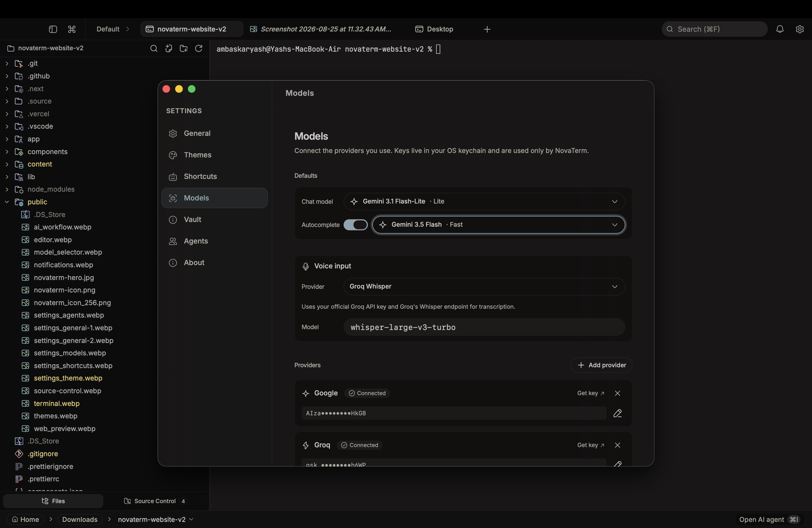
Task: Remove the Groq provider
Action: pyautogui.click(x=618, y=445)
